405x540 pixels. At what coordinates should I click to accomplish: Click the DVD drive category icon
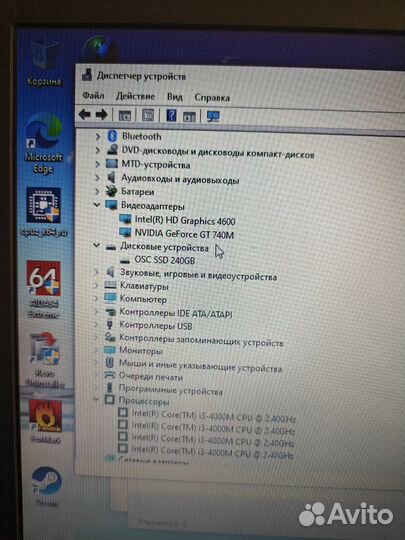(112, 149)
